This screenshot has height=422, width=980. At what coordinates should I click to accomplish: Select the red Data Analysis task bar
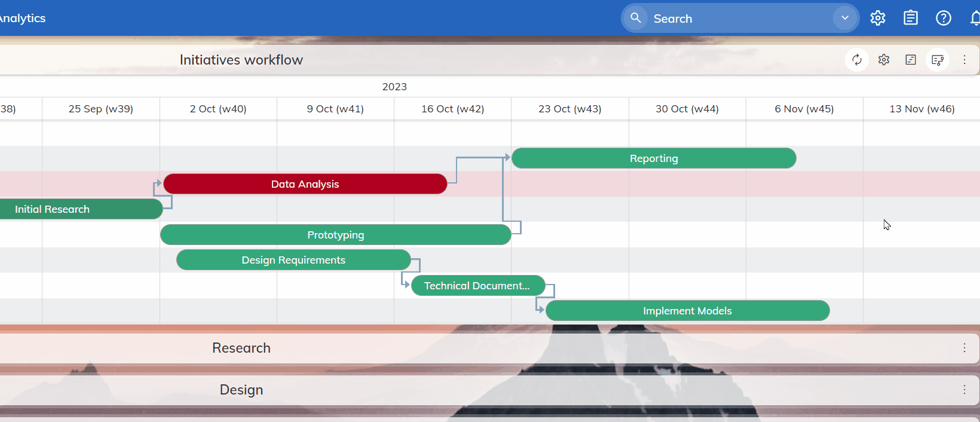click(305, 184)
